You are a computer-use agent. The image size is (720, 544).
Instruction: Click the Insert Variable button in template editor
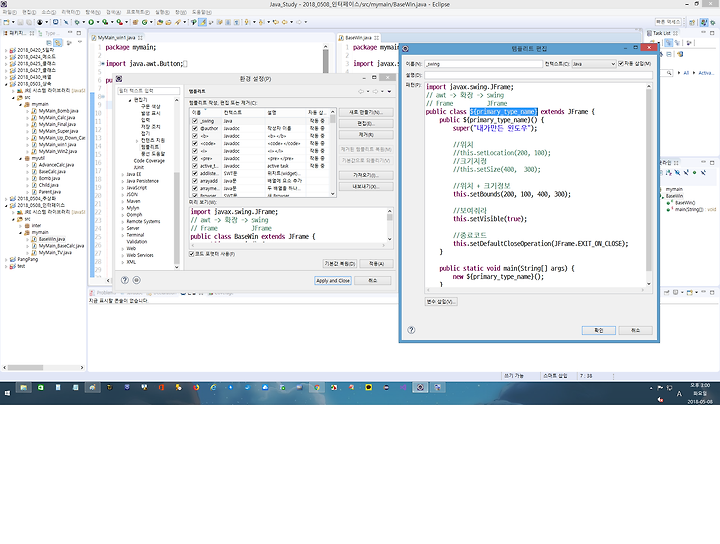[x=441, y=302]
